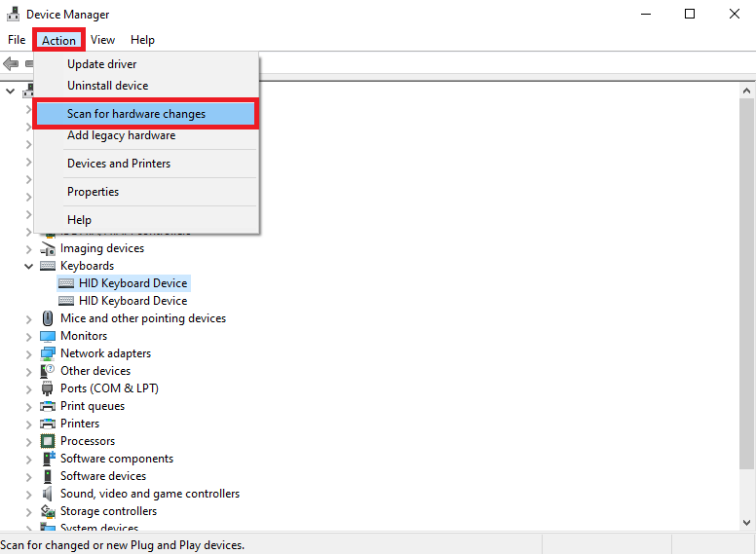The width and height of the screenshot is (756, 554).
Task: Collapse the Keyboards node
Action: [29, 267]
